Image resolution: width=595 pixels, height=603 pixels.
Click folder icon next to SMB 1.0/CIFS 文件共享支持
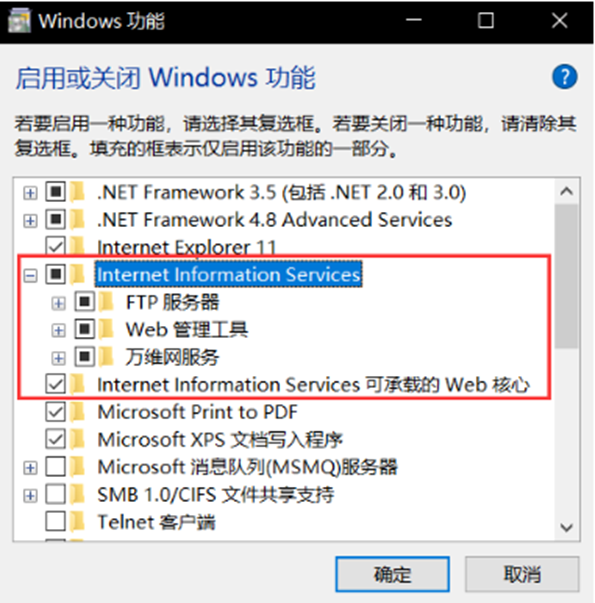pos(77,495)
